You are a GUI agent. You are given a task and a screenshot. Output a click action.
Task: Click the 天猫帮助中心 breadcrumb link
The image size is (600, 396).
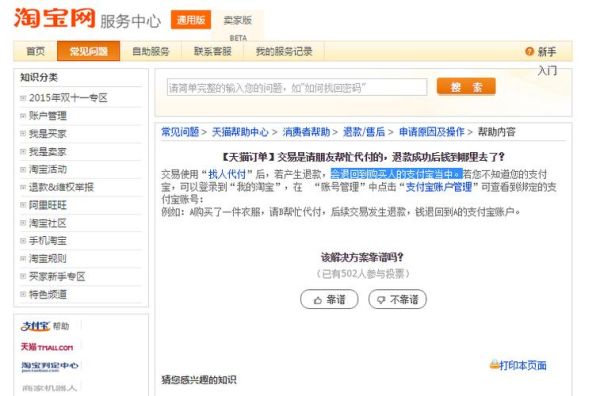(240, 132)
